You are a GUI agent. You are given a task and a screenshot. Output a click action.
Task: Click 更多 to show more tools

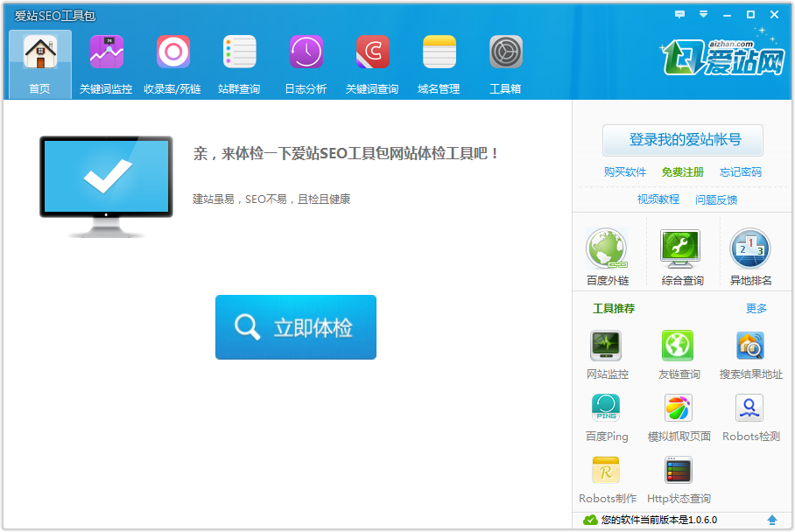756,309
